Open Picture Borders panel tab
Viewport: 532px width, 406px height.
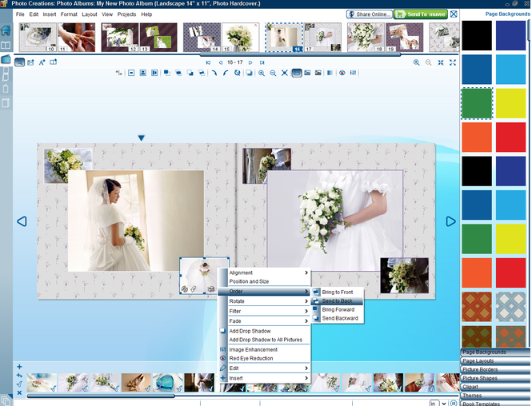click(495, 369)
